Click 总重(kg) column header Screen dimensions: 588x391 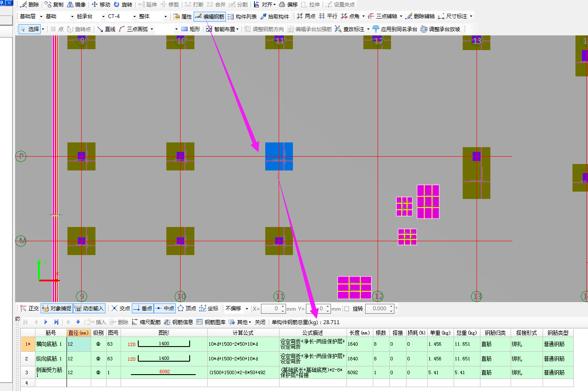pyautogui.click(x=467, y=333)
